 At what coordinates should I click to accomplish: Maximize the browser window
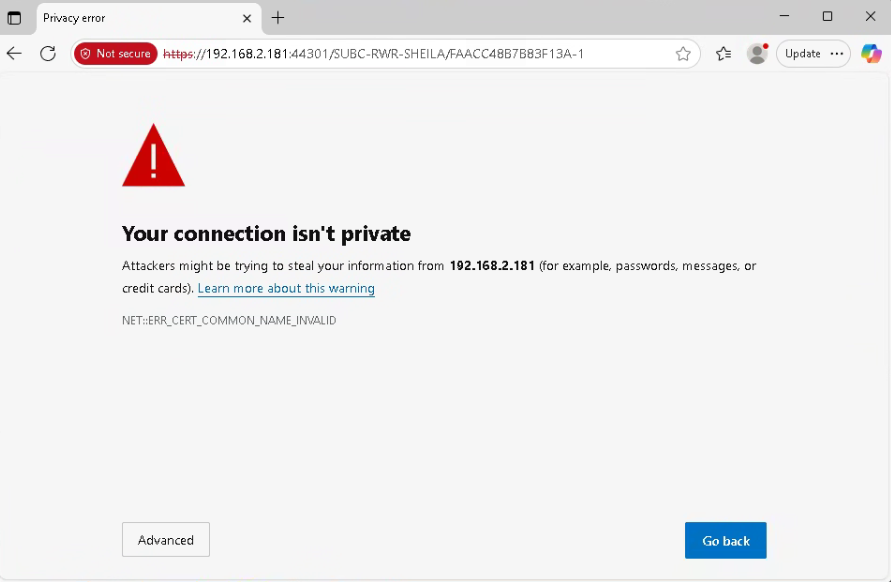[x=827, y=17]
